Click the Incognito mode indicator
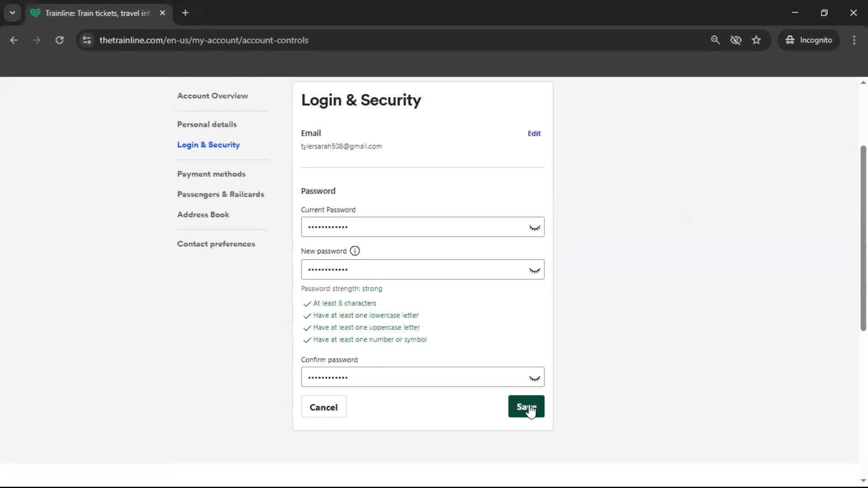This screenshot has width=868, height=488. 809,40
